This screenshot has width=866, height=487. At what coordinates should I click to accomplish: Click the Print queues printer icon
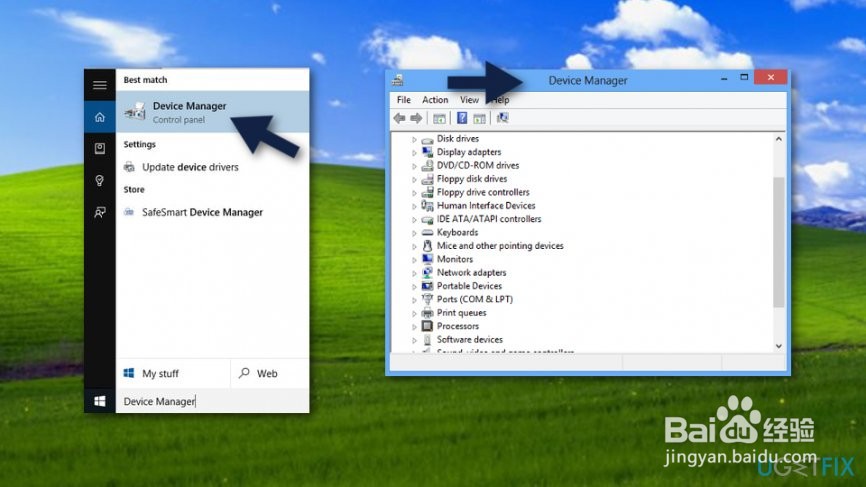pos(427,313)
